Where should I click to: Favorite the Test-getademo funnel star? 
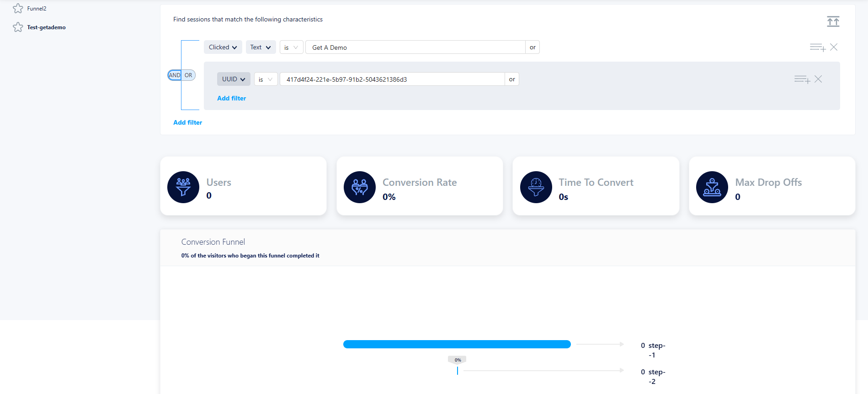[x=18, y=27]
